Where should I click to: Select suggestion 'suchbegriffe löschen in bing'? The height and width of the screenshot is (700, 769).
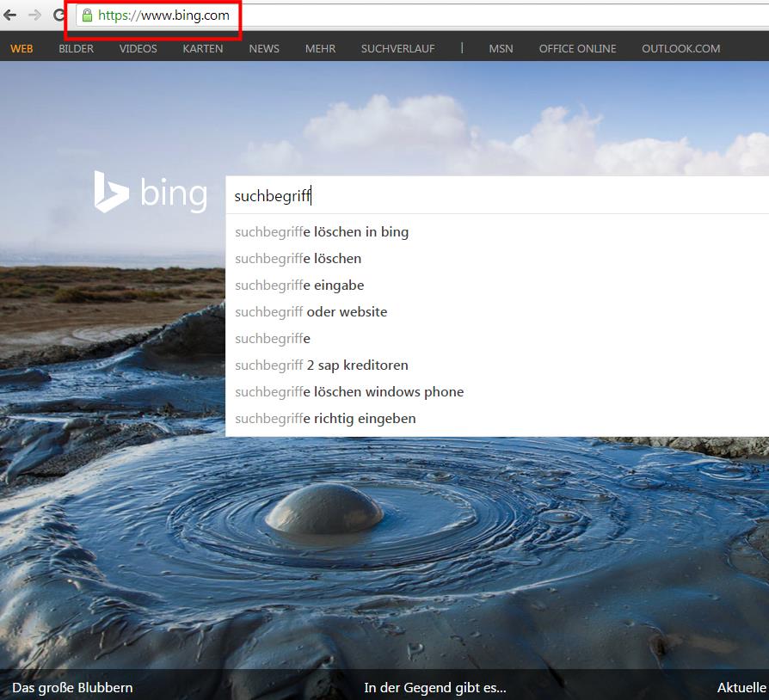point(497,232)
